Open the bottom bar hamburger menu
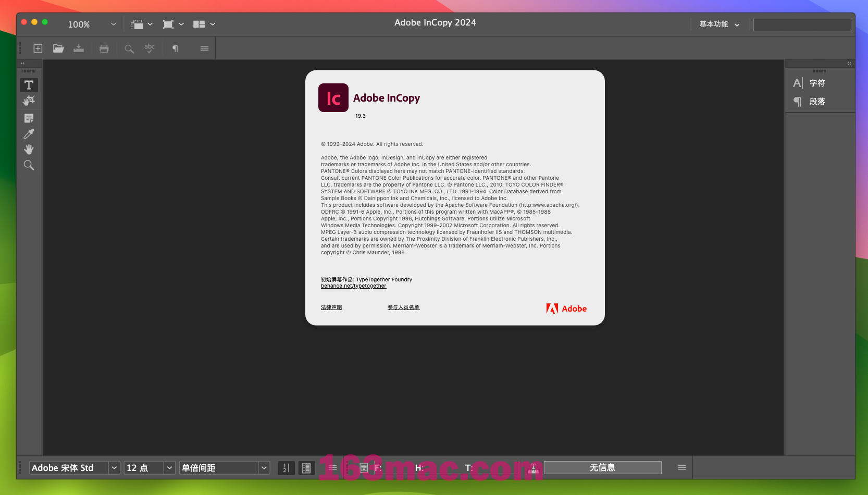 tap(681, 467)
